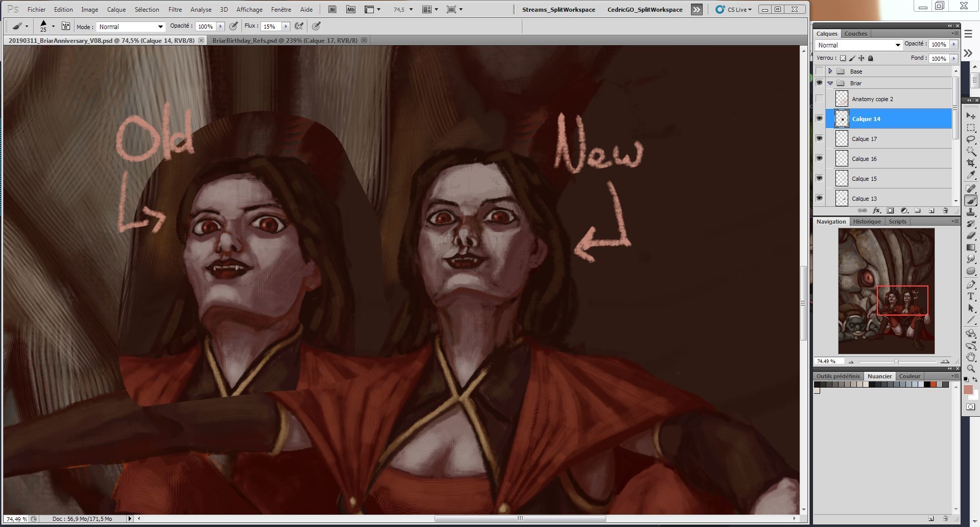
Task: Hide the Calque 17 layer
Action: (820, 138)
